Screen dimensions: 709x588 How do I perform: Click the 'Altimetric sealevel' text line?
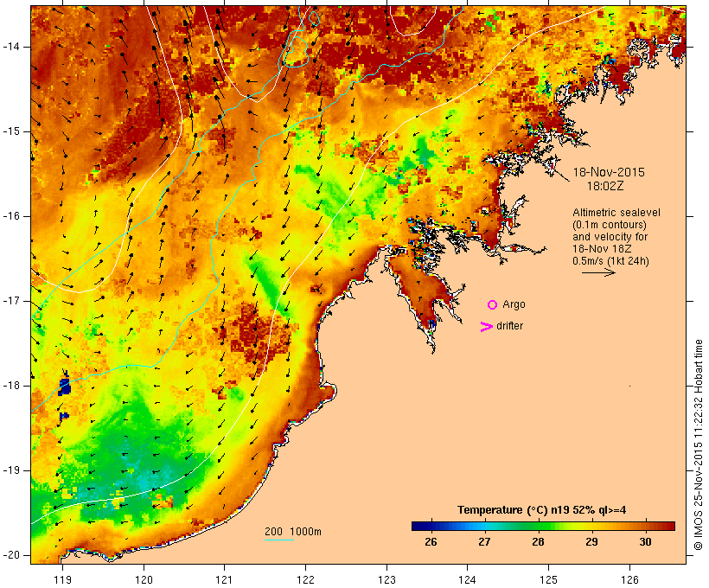pos(616,213)
